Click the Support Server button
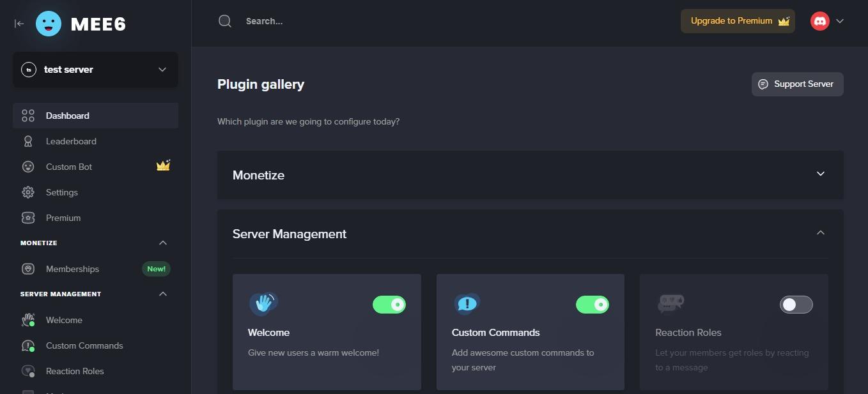The height and width of the screenshot is (394, 868). click(x=798, y=84)
